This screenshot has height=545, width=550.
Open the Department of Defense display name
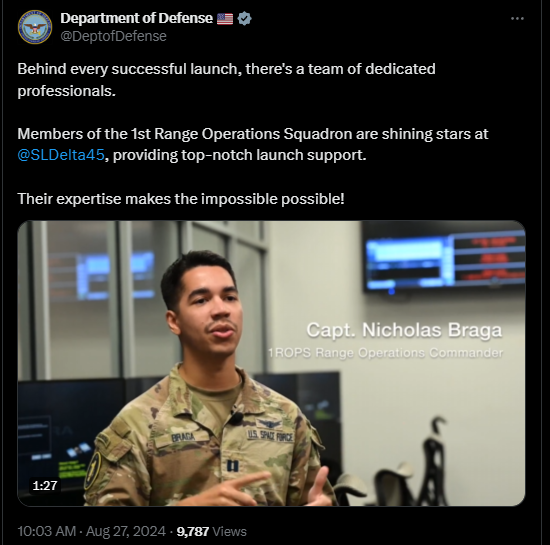click(x=136, y=18)
